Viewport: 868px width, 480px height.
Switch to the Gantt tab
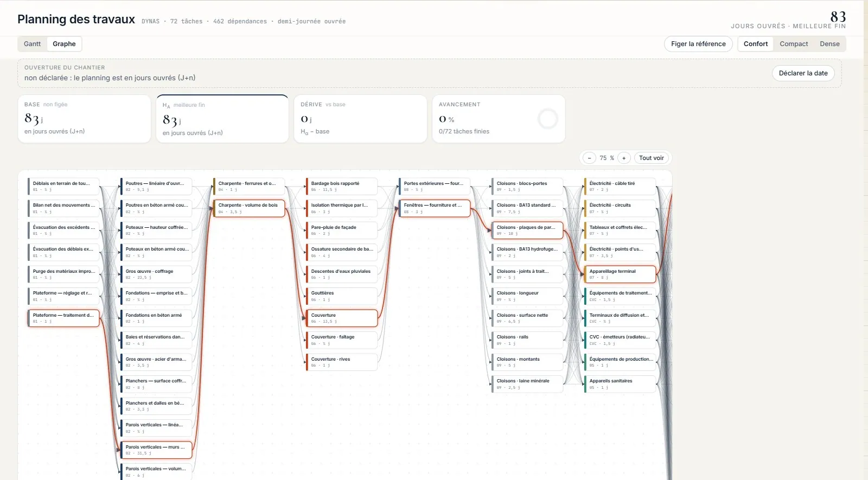[33, 44]
